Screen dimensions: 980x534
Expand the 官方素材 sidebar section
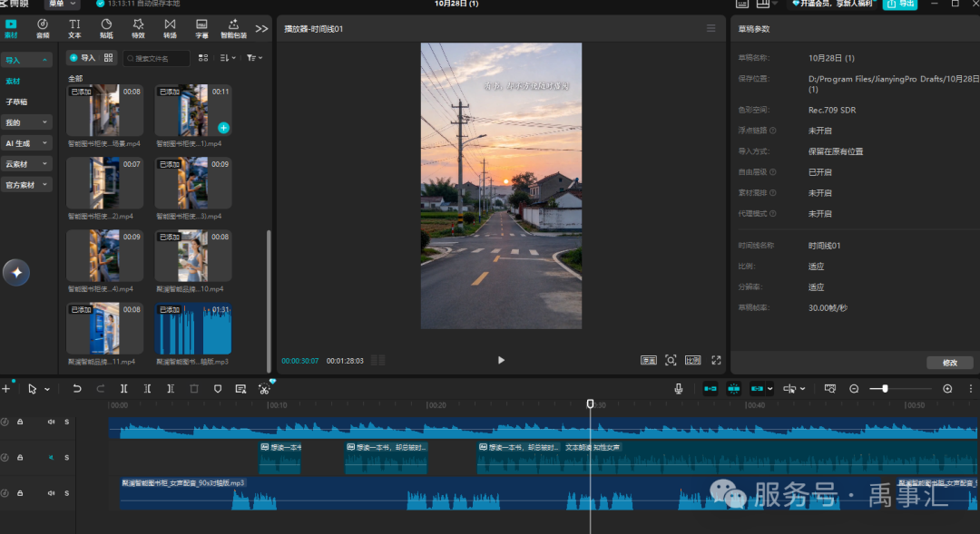click(26, 184)
